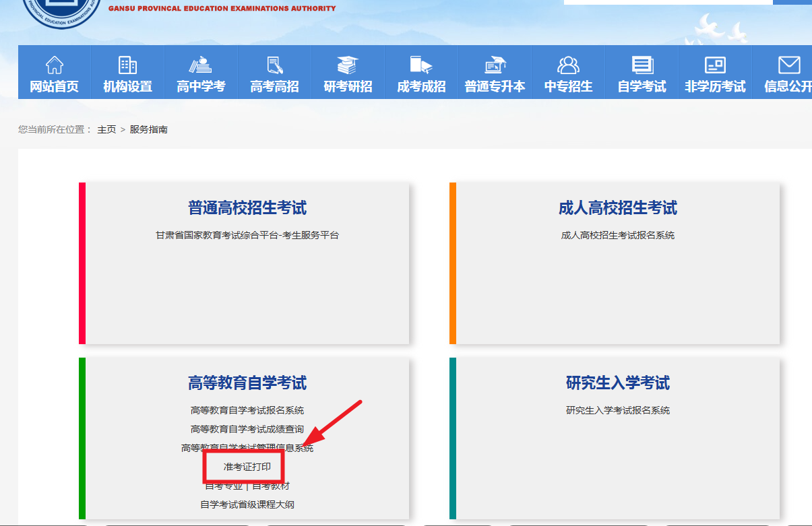The height and width of the screenshot is (526, 812).
Task: Click the graduation cap icon for 研考研招
Action: point(348,65)
